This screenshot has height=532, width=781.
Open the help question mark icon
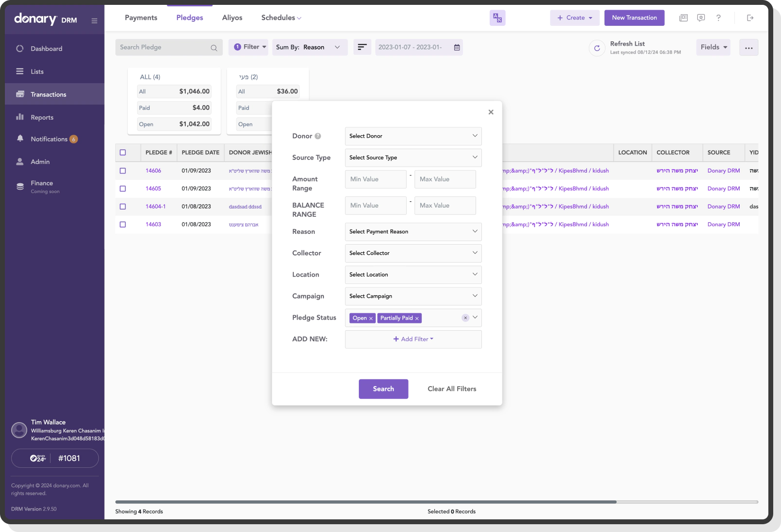click(718, 18)
